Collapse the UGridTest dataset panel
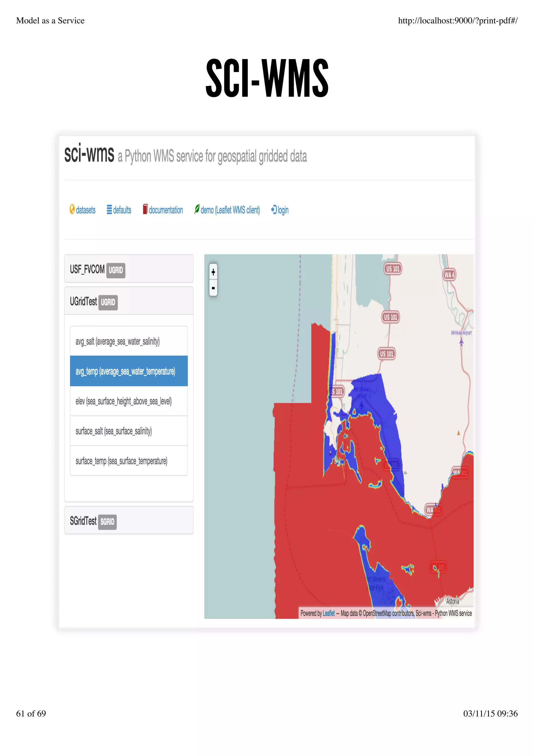534x756 pixels. [83, 301]
